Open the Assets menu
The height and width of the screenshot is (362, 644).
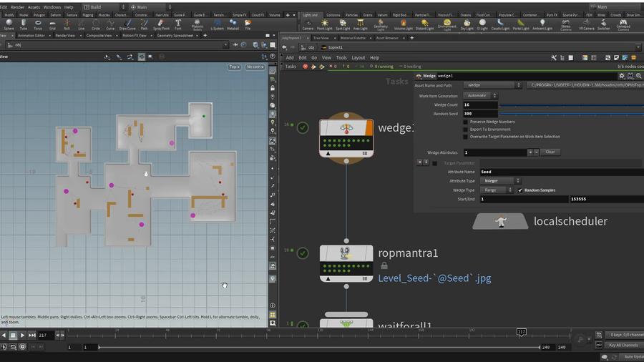coord(34,7)
